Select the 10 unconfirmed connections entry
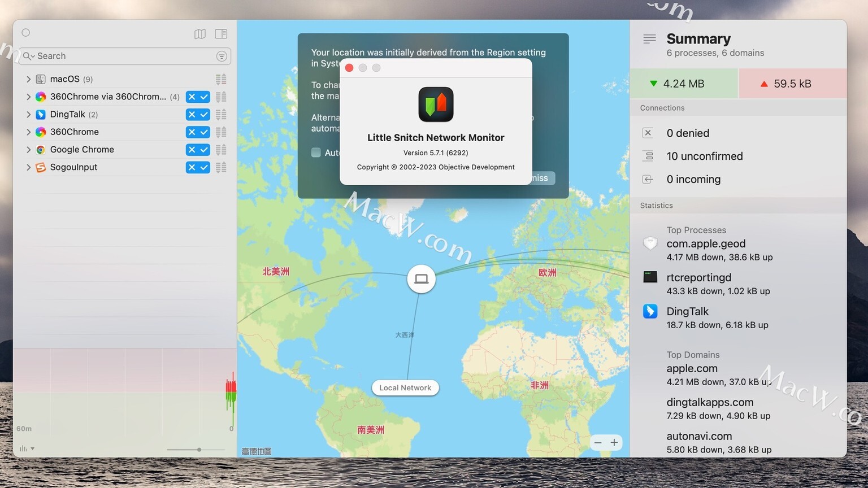 coord(705,156)
